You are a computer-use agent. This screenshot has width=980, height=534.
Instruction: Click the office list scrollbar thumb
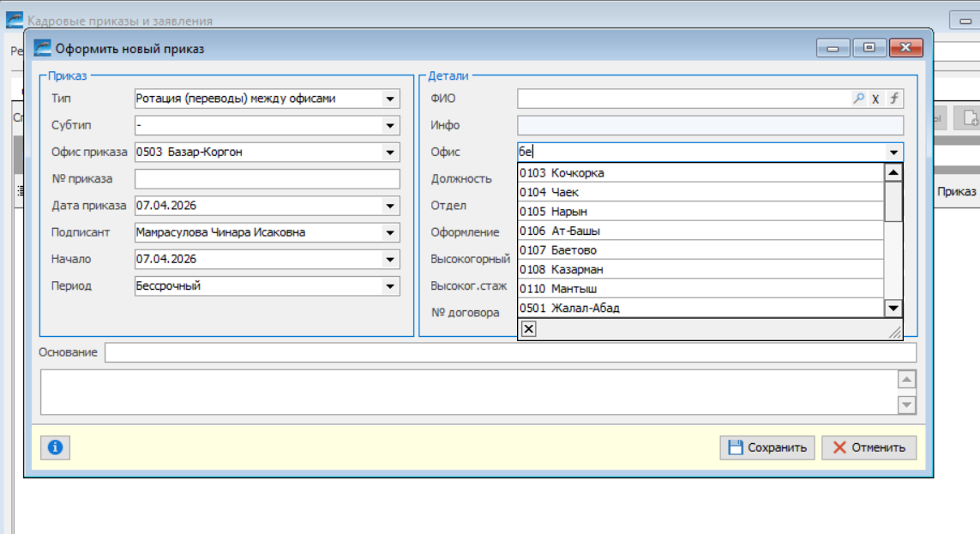[x=893, y=201]
